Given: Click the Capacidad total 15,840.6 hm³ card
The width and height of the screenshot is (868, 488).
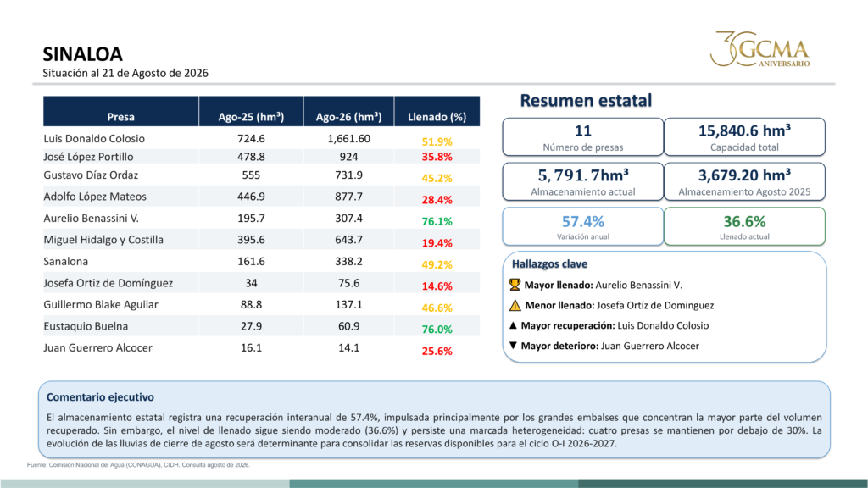Looking at the screenshot, I should [744, 136].
